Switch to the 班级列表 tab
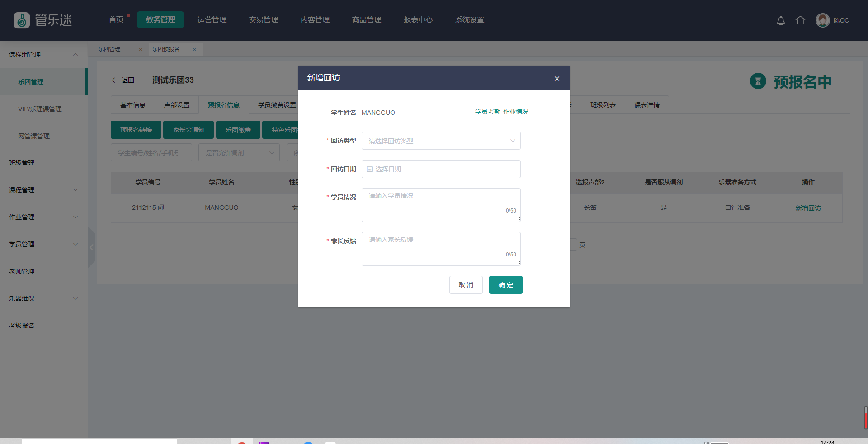Viewport: 868px width, 444px height. pos(603,105)
